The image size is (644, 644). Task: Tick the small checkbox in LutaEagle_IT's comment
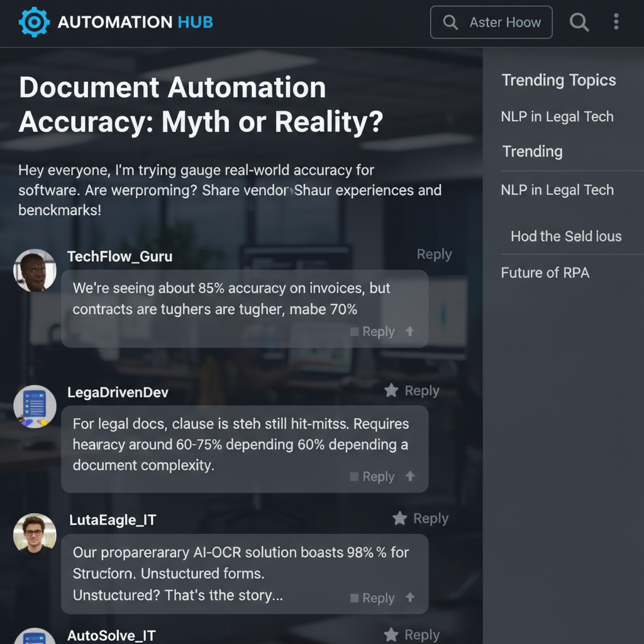(355, 597)
